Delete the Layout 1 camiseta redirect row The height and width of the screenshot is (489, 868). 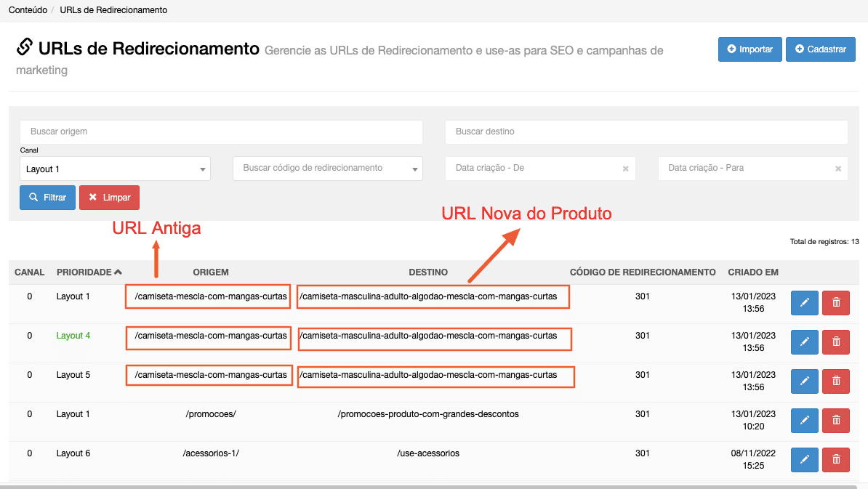[836, 302]
